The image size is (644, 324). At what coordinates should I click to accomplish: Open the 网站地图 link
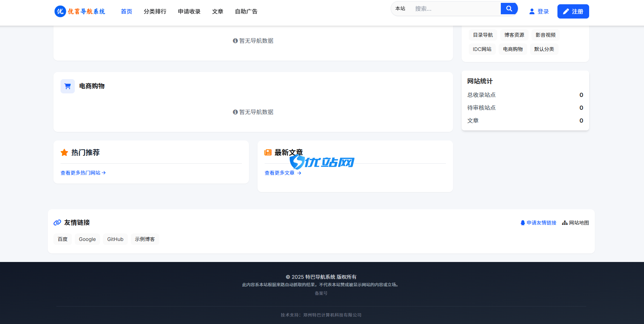click(576, 223)
